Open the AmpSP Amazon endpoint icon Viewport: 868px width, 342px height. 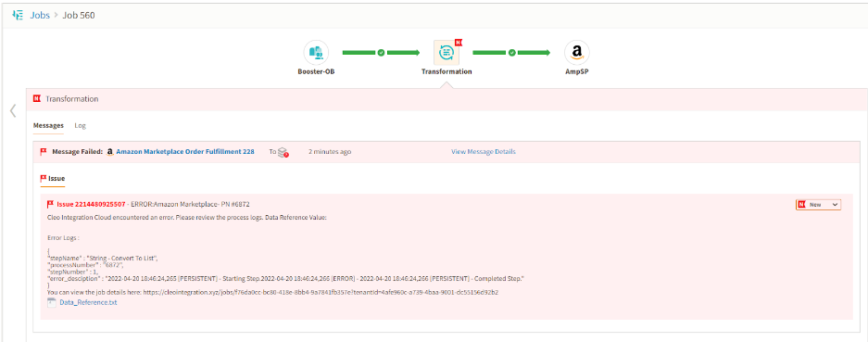[x=577, y=53]
